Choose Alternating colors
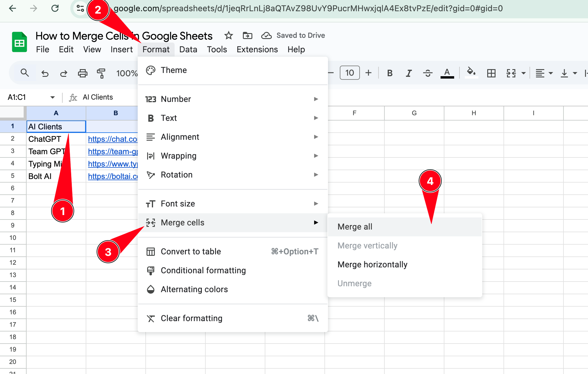Screen dimensions: 588x374 (x=233, y=289)
